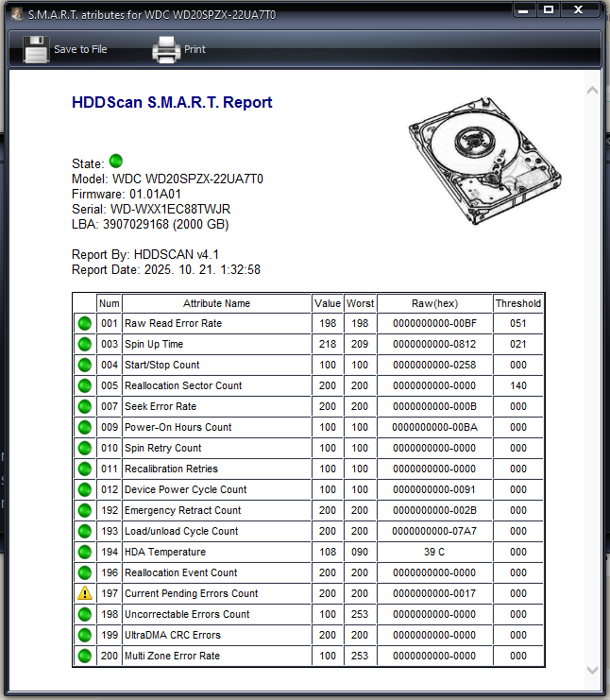
Task: Click the scroll down arrow of report
Action: pyautogui.click(x=592, y=670)
